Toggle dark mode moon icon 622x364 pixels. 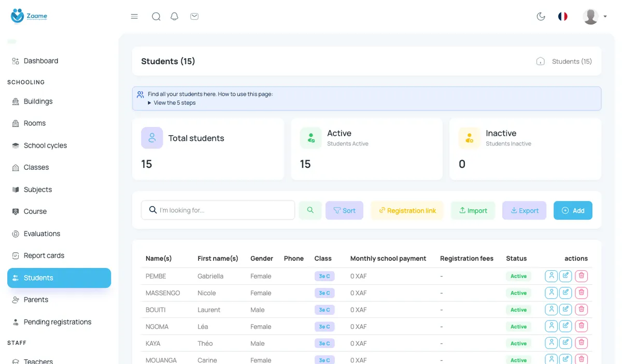541,17
